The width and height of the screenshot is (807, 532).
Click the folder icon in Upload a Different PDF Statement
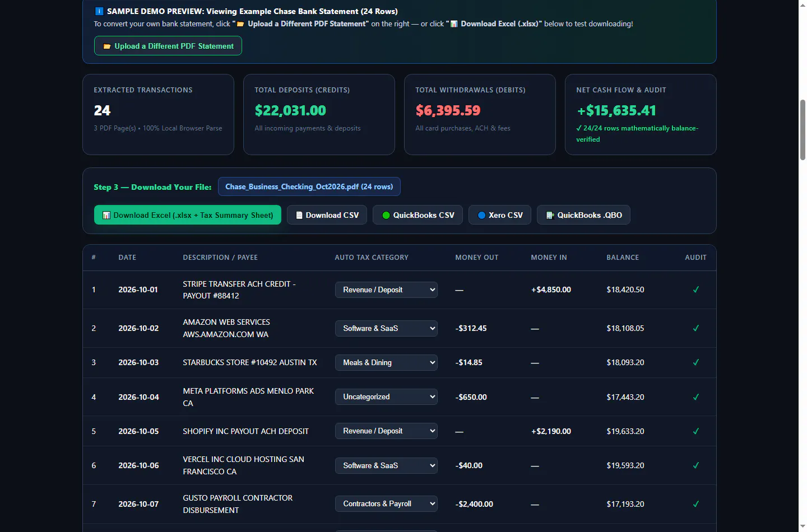(x=107, y=46)
